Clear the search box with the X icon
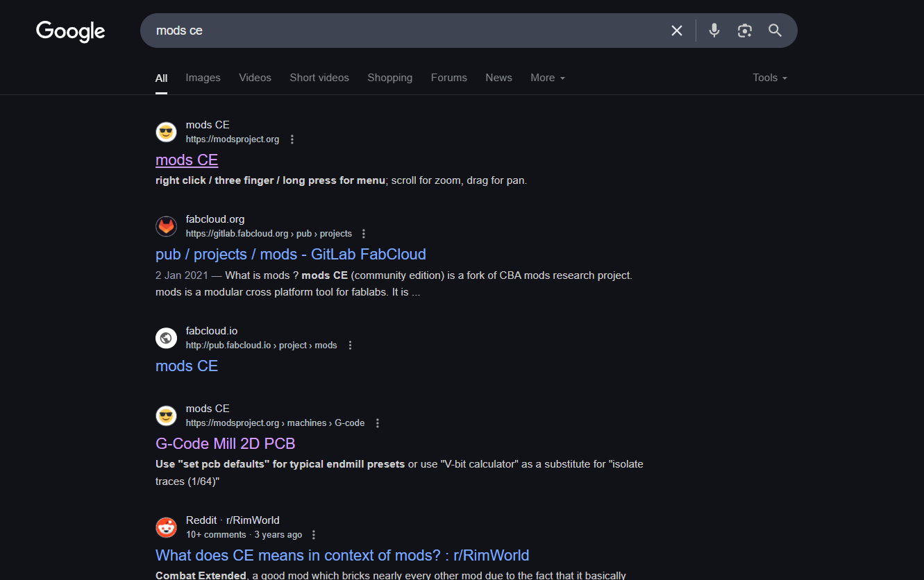The height and width of the screenshot is (580, 924). pyautogui.click(x=677, y=31)
